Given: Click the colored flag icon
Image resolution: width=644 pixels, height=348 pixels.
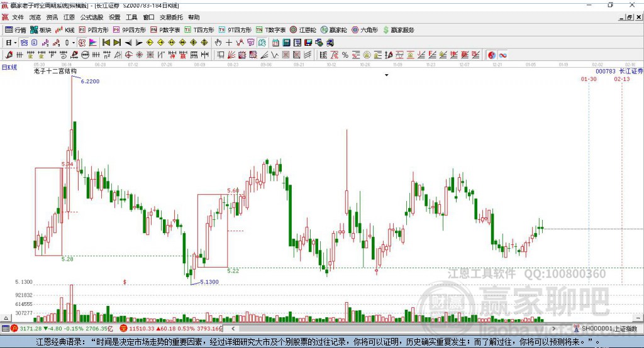Looking at the screenshot, I should point(93,43).
